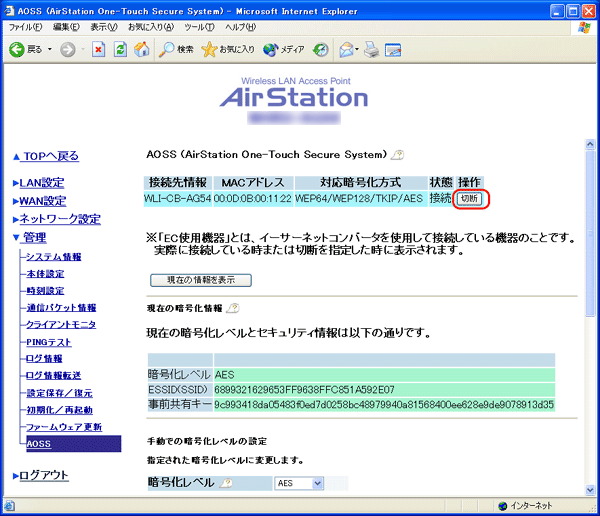
Task: Open the 通信パケット情報 link
Action: point(61,307)
